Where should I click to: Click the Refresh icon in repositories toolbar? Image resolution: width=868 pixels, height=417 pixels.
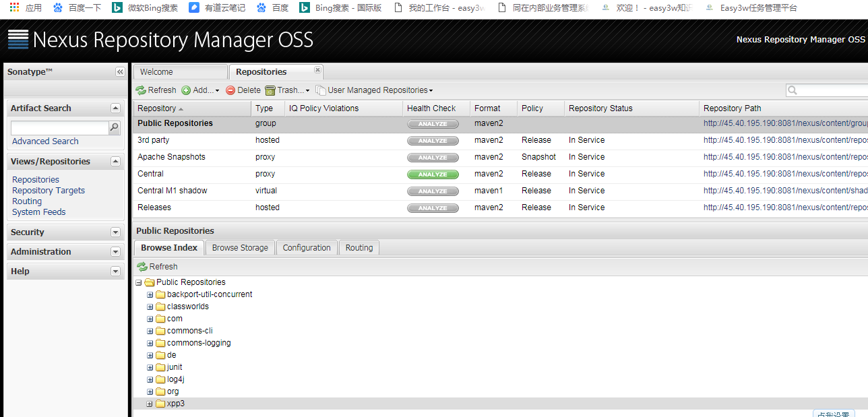141,90
